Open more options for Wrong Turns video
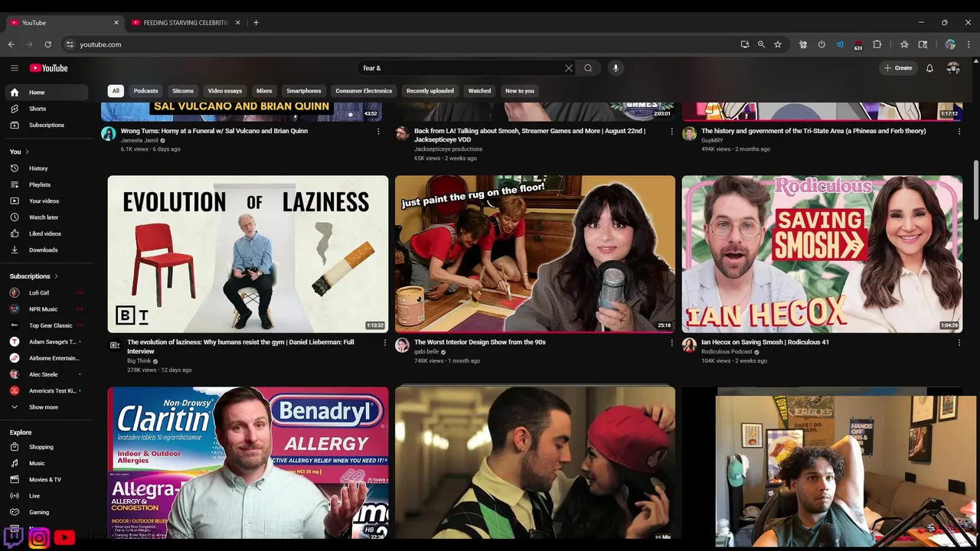This screenshot has height=551, width=980. click(378, 132)
